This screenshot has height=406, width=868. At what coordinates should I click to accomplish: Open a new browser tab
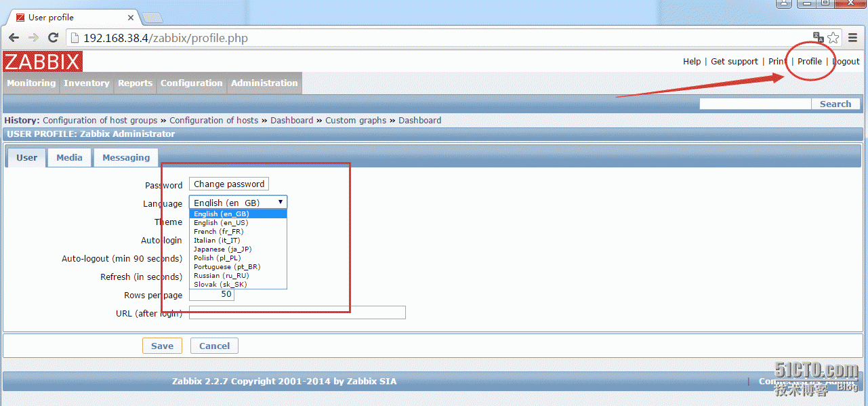152,17
